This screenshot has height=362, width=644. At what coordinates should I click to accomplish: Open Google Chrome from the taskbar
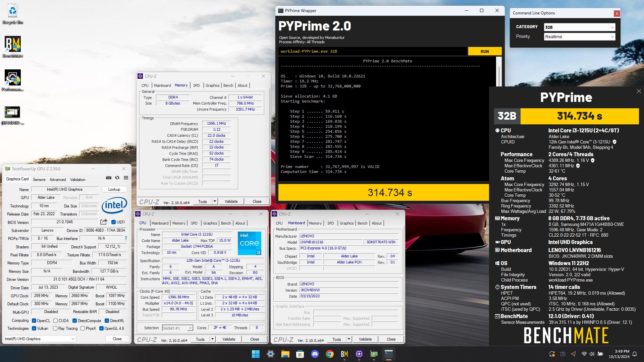click(330, 354)
